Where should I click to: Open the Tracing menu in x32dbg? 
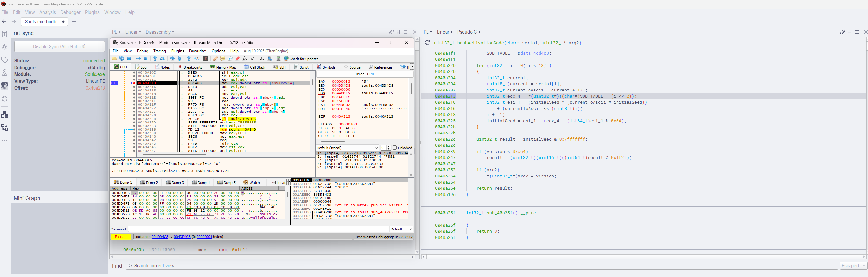click(159, 51)
